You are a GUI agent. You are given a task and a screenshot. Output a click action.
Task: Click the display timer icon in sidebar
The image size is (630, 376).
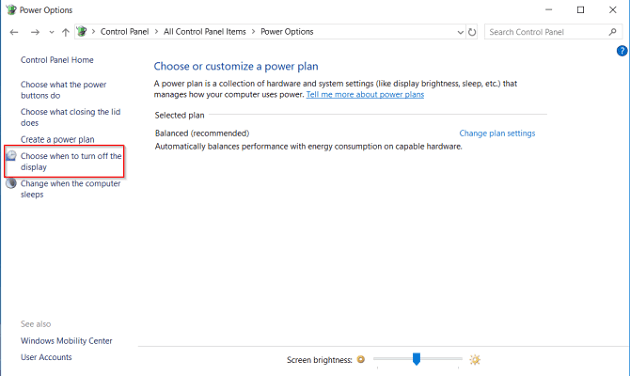pos(11,156)
